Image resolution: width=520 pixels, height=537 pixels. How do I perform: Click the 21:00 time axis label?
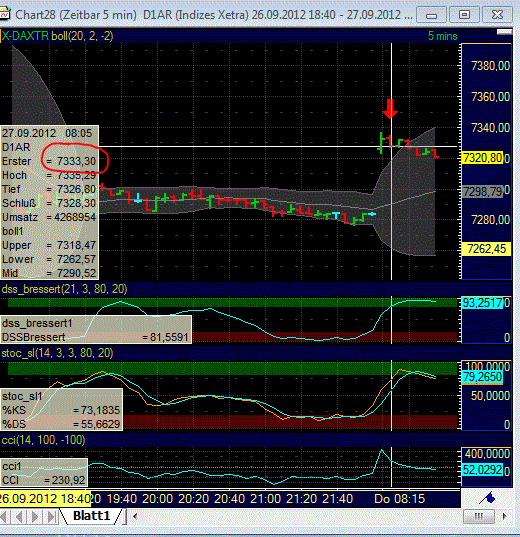265,499
